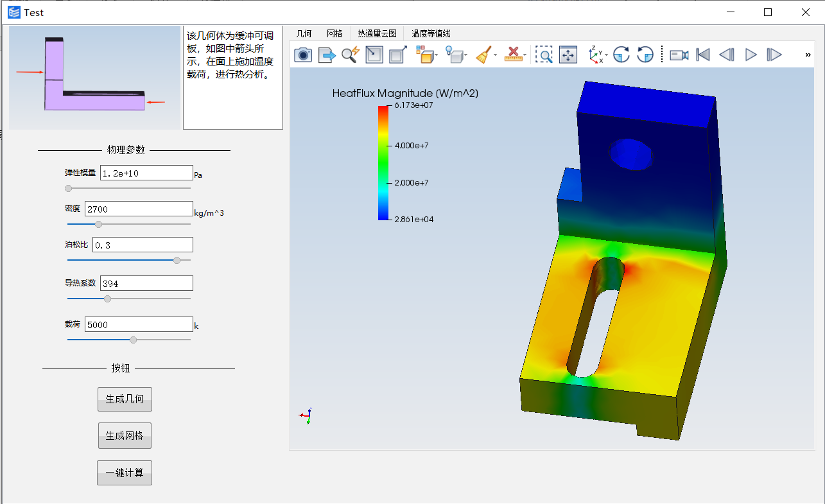The image size is (825, 504).
Task: Click the 弹性模量 slider handle
Action: 69,188
